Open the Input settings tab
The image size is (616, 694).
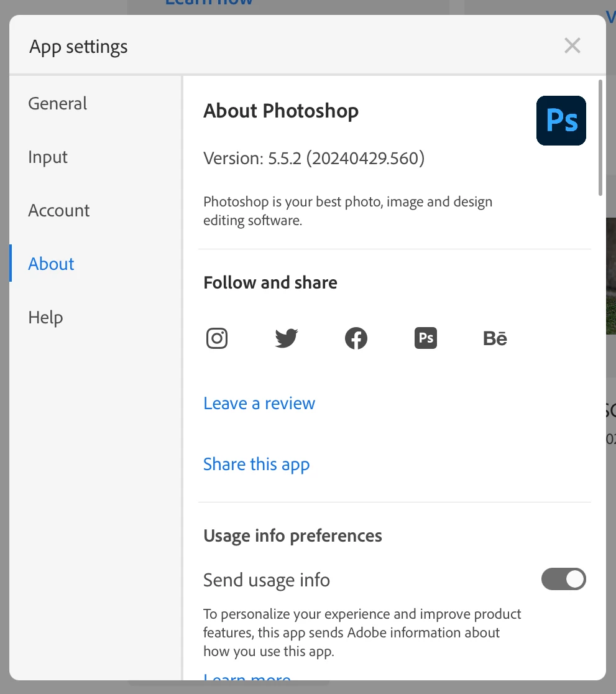(48, 157)
